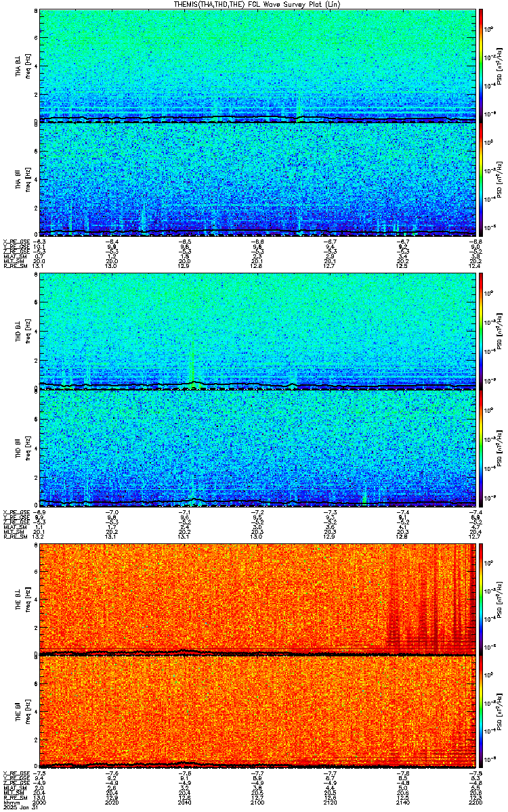Select the red THE B-parallel spectrogram panel
Image resolution: width=508 pixels, height=812 pixels.
257,712
